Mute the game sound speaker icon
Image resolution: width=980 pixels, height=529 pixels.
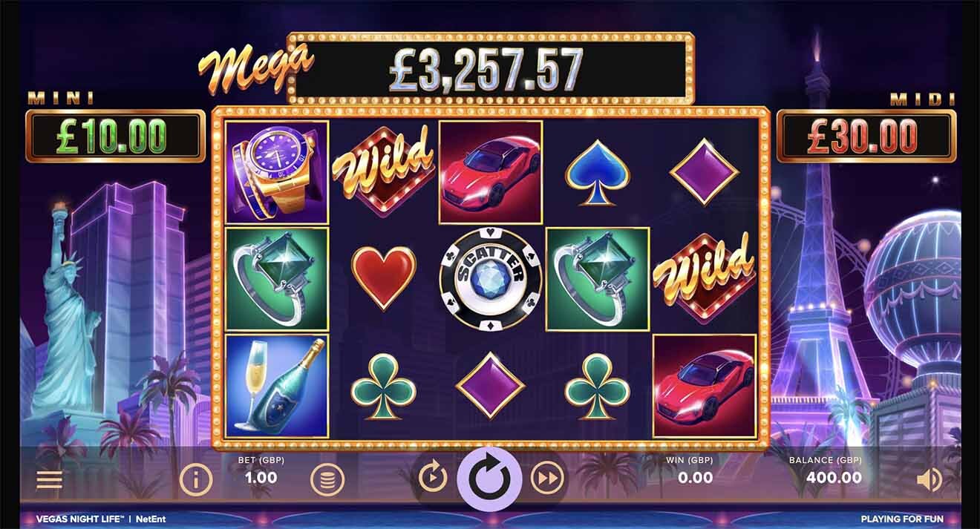click(929, 480)
